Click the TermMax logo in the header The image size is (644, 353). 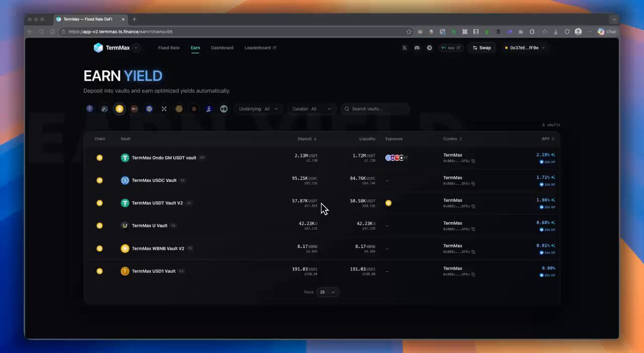click(x=112, y=48)
